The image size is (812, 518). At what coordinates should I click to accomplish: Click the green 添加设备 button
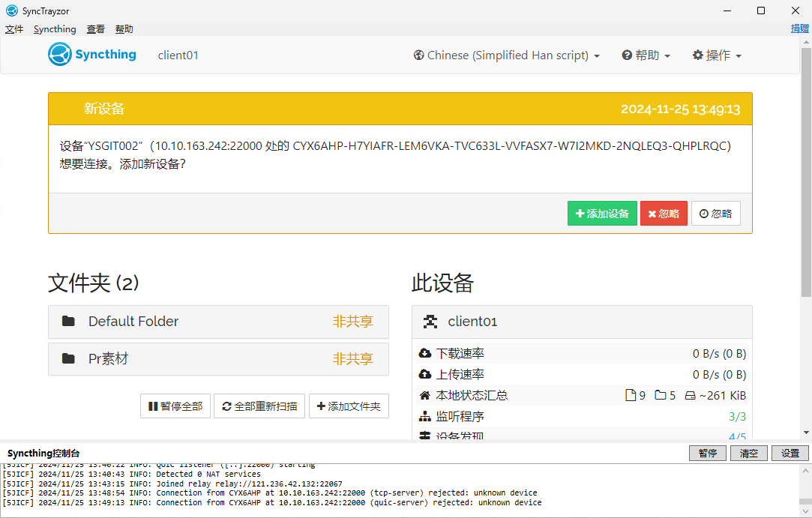602,214
